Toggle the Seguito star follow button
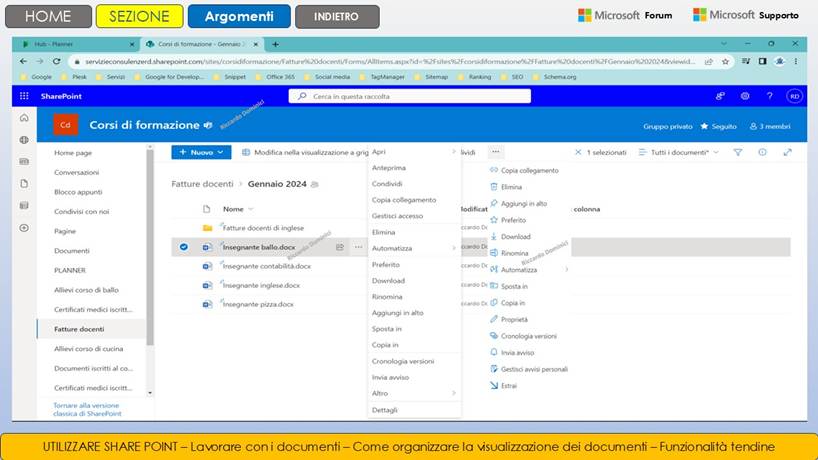The height and width of the screenshot is (460, 818). point(718,126)
